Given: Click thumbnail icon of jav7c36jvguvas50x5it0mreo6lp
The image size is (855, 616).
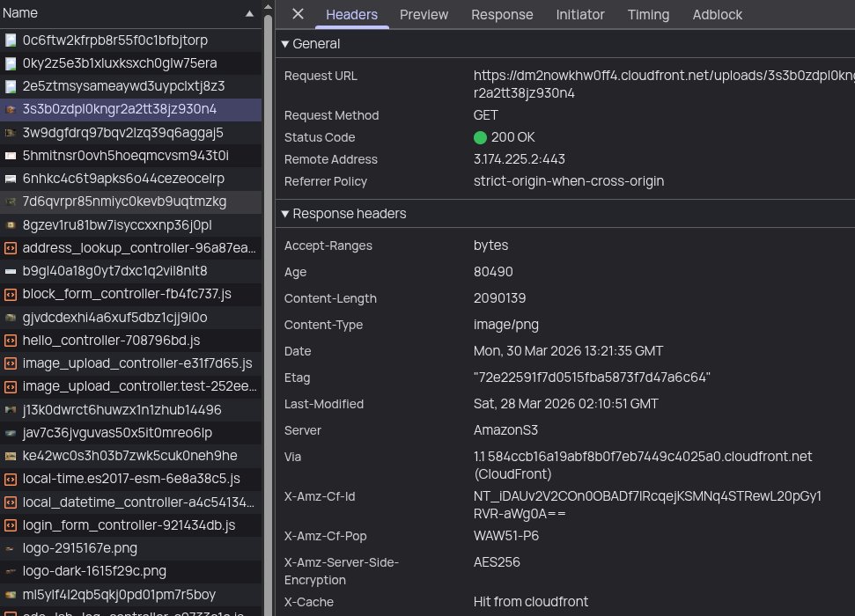Looking at the screenshot, I should click(x=11, y=433).
